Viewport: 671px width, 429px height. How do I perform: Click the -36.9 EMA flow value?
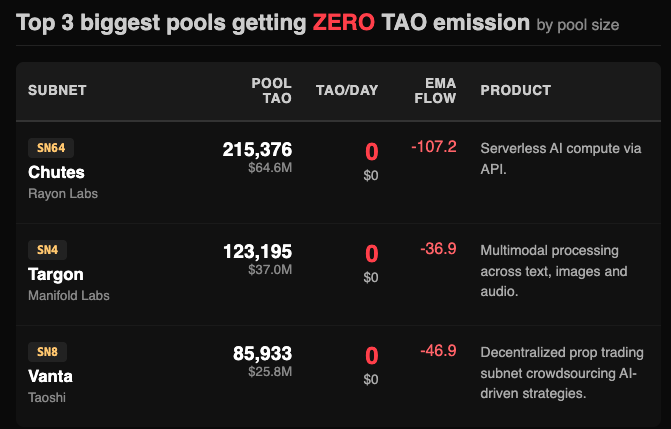(438, 248)
